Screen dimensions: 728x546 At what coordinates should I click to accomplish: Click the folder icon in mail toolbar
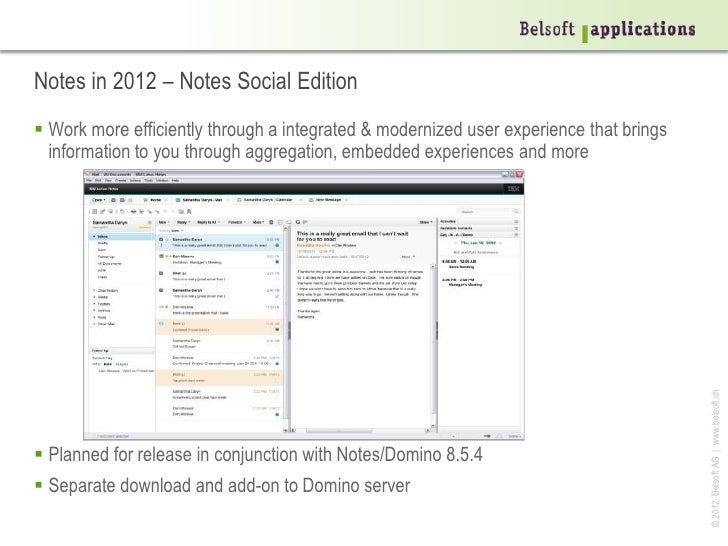[x=280, y=222]
